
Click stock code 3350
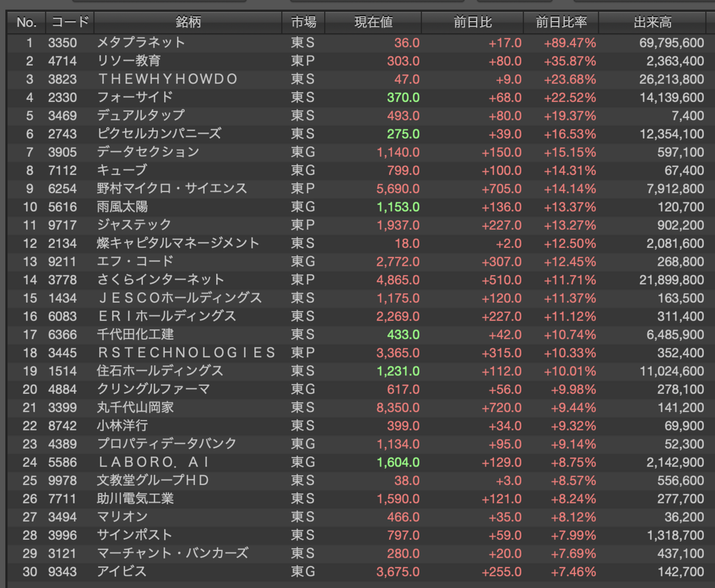click(x=63, y=43)
